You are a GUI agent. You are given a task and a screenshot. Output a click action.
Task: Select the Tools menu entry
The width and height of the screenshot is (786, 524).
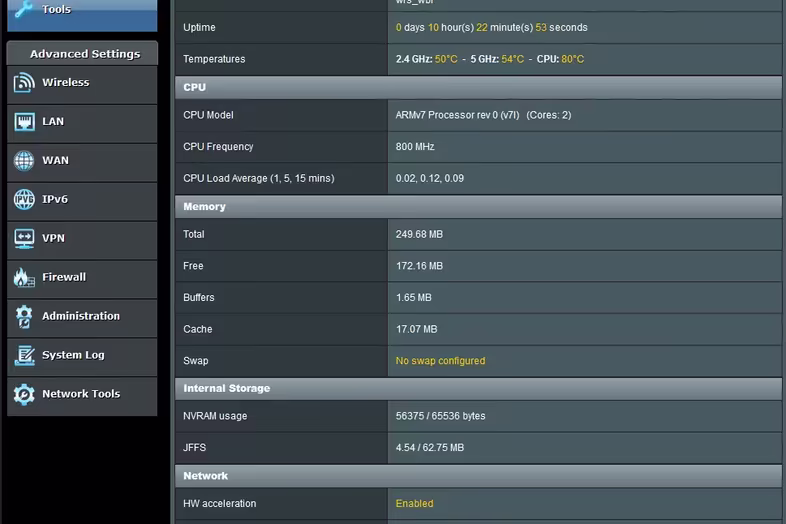point(82,14)
